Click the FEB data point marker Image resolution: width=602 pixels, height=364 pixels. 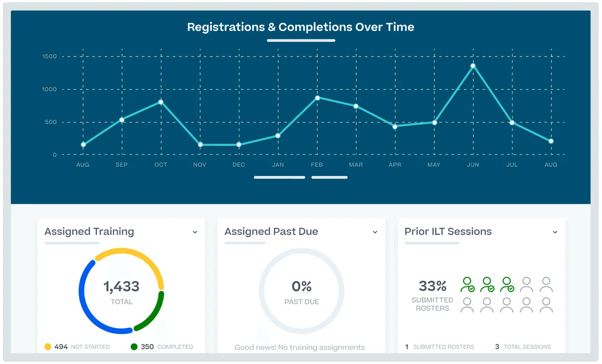click(x=316, y=98)
